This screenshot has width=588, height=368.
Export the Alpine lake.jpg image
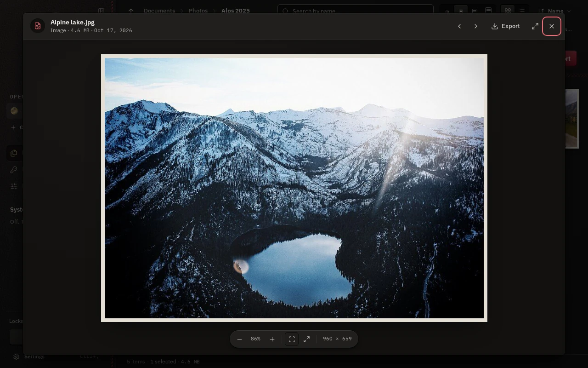coord(505,26)
